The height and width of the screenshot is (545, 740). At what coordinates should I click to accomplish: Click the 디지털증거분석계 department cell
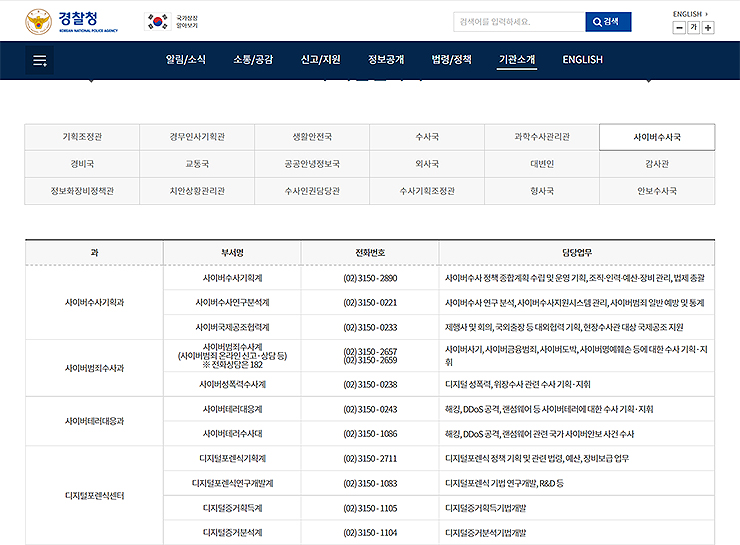tap(232, 533)
